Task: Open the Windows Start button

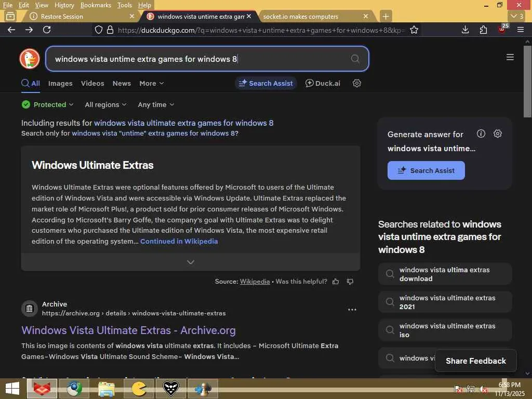Action: 12,389
